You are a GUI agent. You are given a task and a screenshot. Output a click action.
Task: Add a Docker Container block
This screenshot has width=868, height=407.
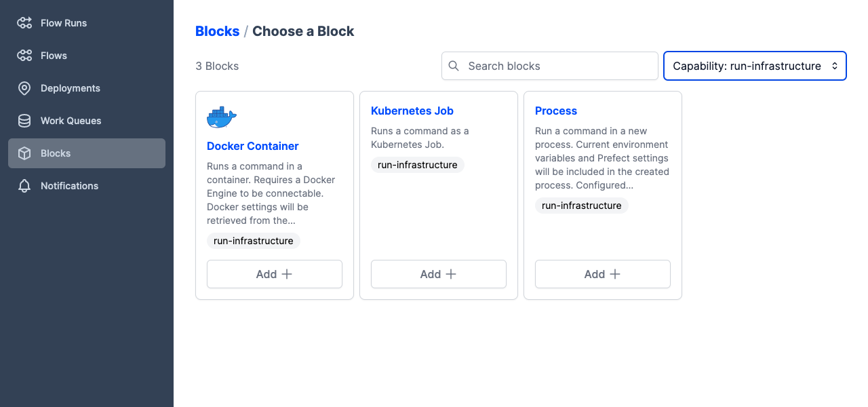(275, 274)
